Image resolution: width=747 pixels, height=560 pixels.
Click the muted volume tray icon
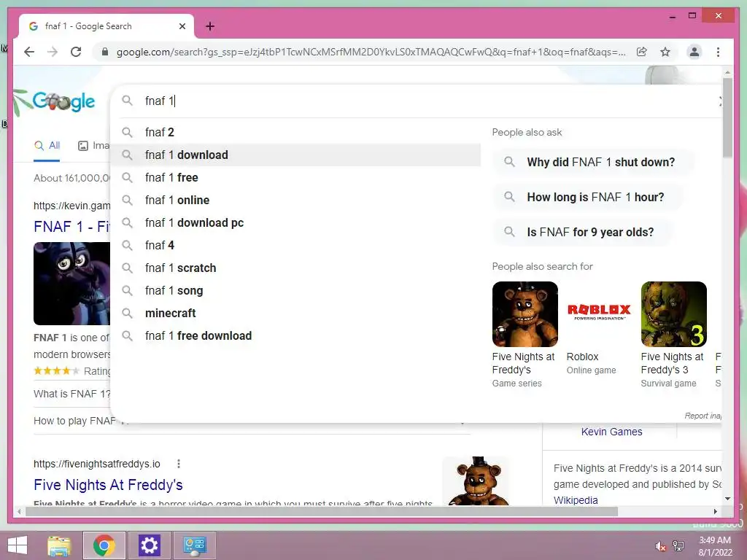pyautogui.click(x=661, y=546)
